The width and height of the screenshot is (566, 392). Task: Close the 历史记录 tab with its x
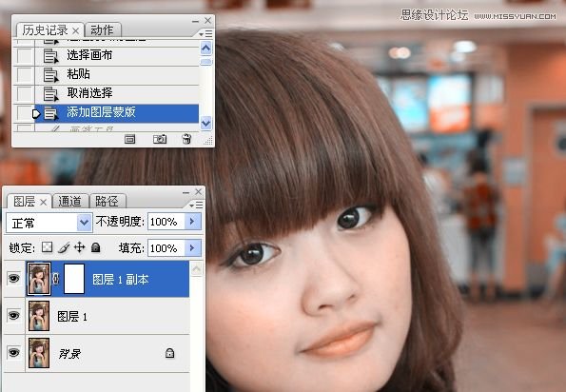(75, 30)
